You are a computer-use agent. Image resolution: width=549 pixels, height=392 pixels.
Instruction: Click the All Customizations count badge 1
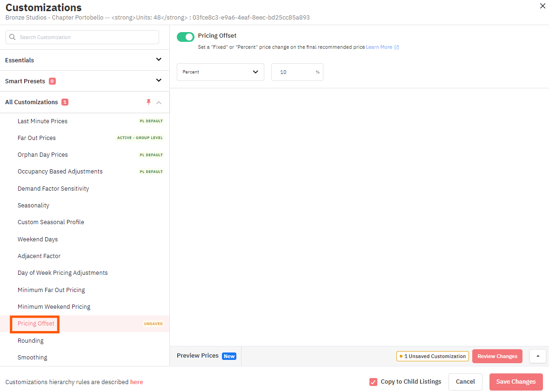point(65,102)
